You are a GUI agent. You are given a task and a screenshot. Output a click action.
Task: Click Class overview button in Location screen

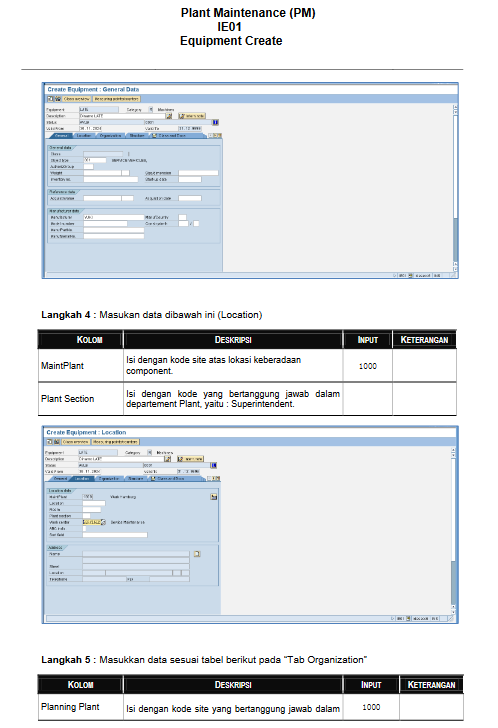pos(75,442)
